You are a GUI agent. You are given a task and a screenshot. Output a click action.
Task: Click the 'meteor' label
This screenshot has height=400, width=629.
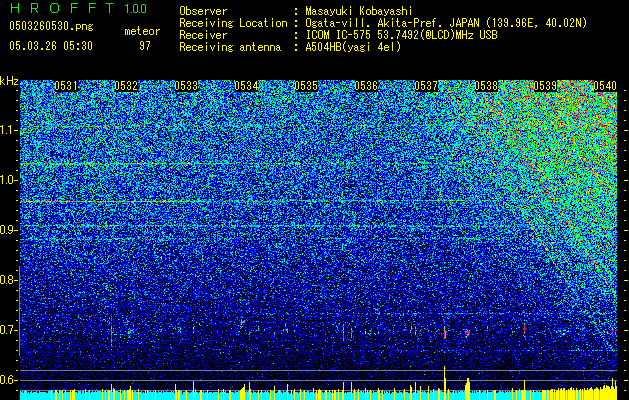[142, 31]
